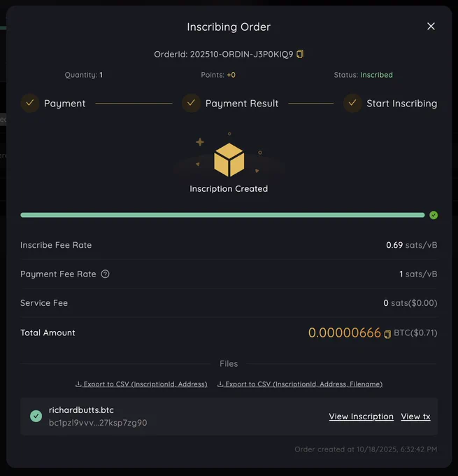Open View Inscription link
Viewport: 458px width, 476px height.
361,416
